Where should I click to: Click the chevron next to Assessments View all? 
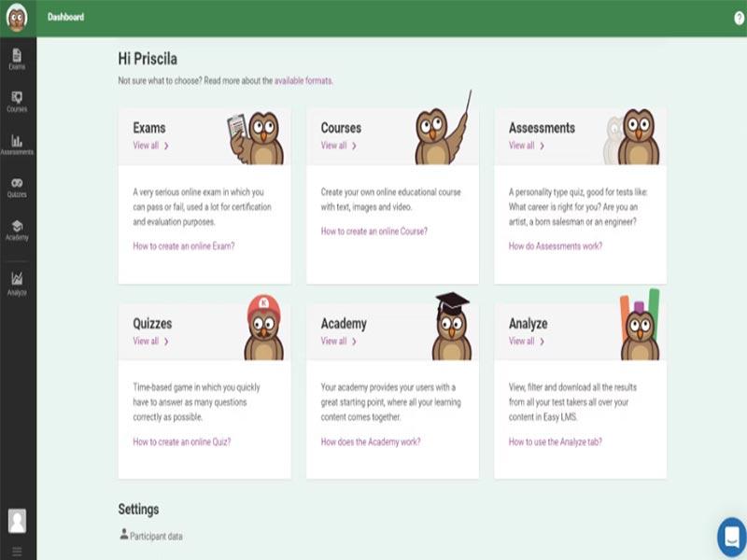tap(542, 146)
